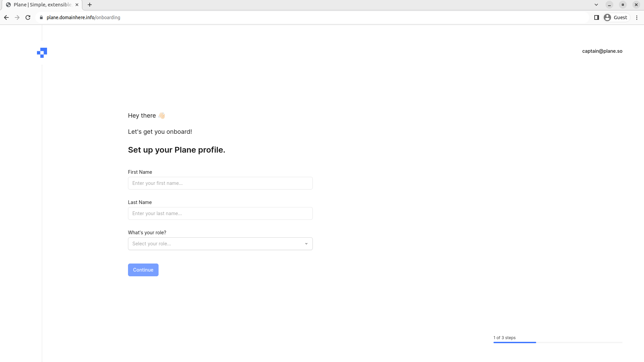Close the Plane browser tab
The image size is (644, 362).
click(77, 5)
